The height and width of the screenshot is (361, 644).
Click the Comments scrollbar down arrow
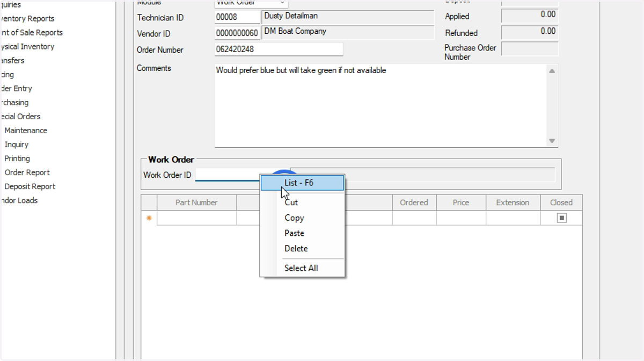point(552,141)
